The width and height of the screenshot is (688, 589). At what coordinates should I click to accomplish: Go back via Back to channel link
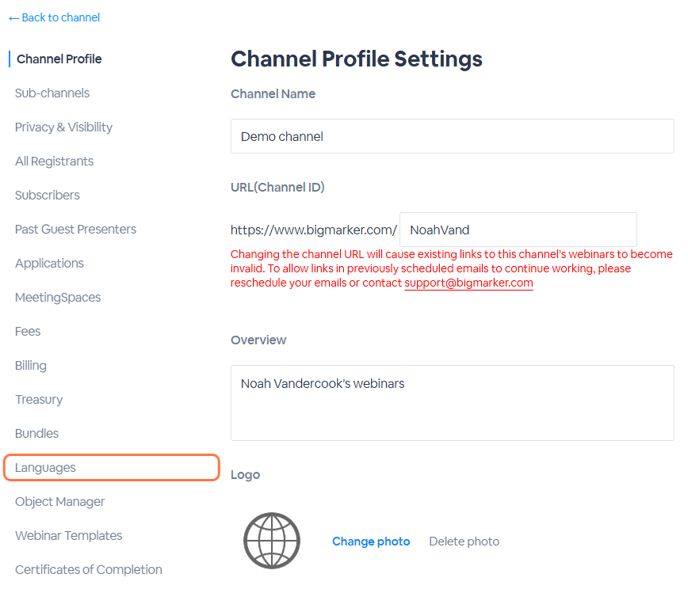54,18
